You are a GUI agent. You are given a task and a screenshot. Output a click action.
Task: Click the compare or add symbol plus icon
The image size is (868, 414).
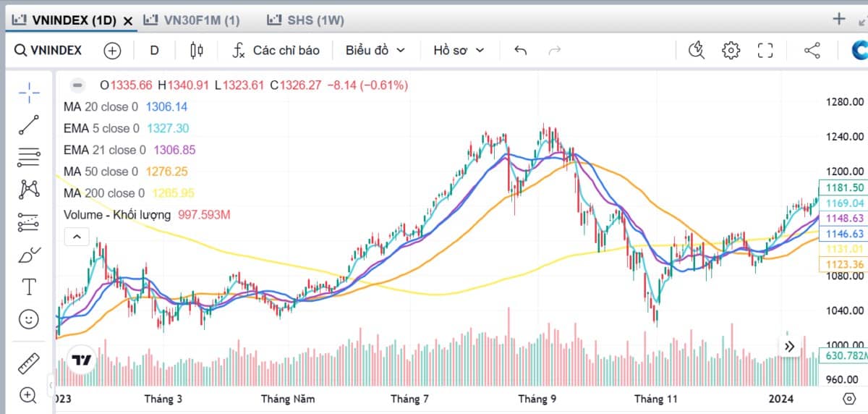point(112,51)
